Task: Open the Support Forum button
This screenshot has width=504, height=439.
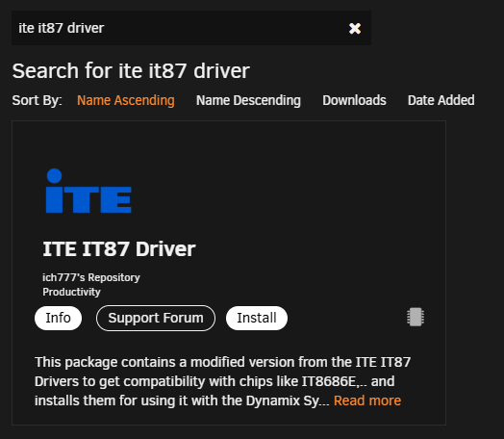Action: (156, 318)
